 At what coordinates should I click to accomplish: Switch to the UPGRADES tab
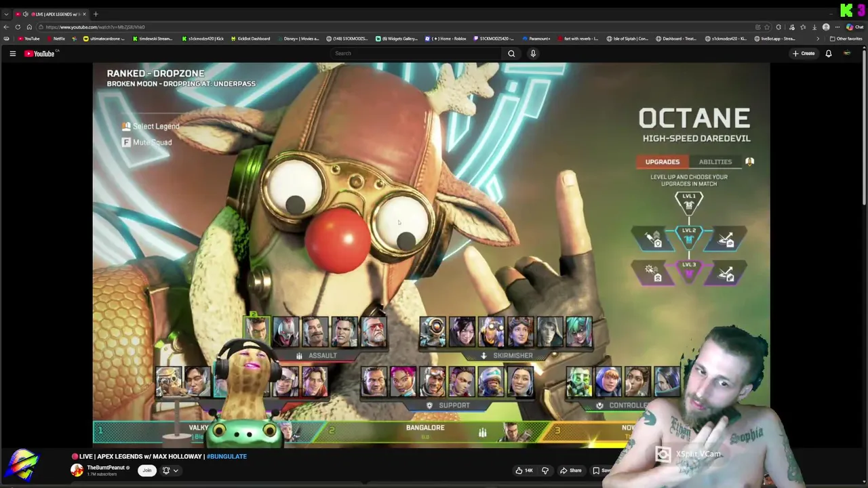[x=662, y=162]
